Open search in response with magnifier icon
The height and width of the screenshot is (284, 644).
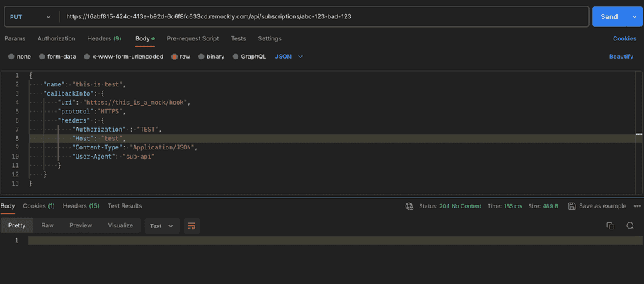pyautogui.click(x=630, y=226)
